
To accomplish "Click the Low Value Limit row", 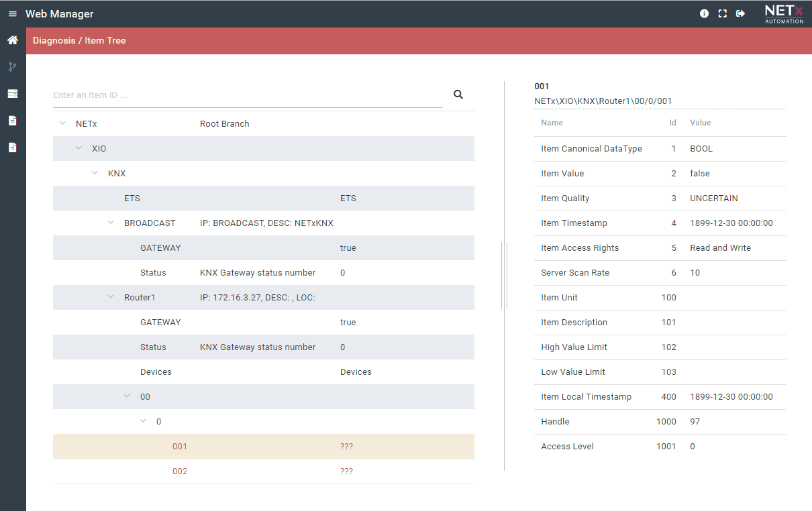I will tap(660, 372).
